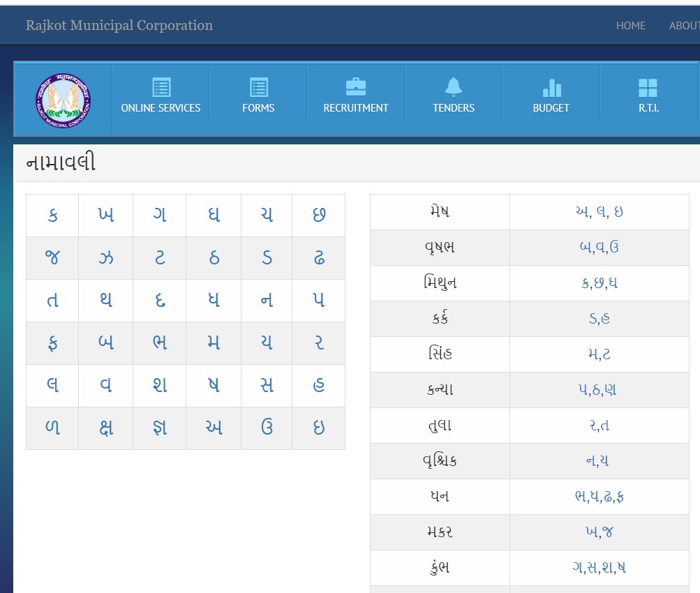Open સિંહ rashi letters મ,ટ
Image resolution: width=700 pixels, height=593 pixels.
(599, 354)
